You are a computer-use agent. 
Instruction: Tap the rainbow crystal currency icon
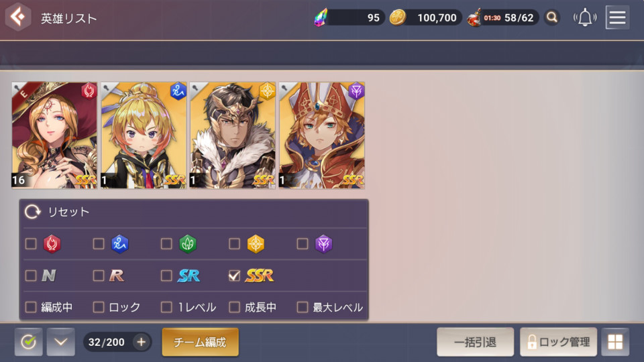[321, 17]
